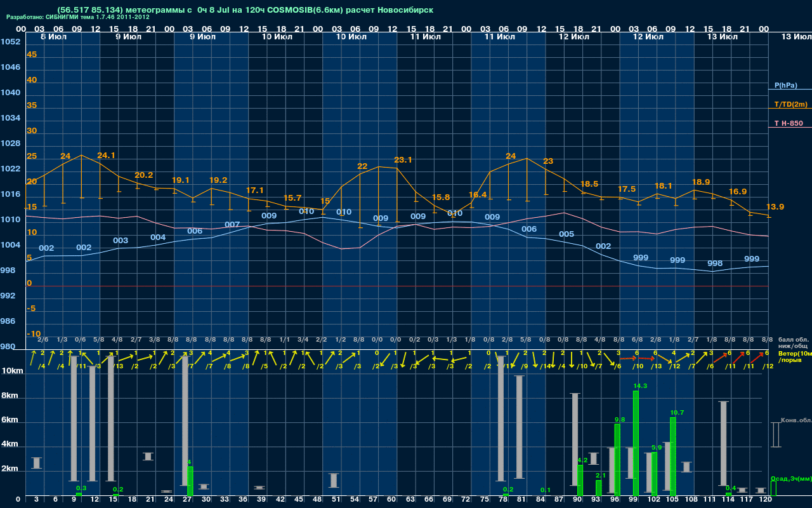Screen dimensions: 812x508
Task: Click the 'Ветер(10м)/порыв' legend label
Action: [x=795, y=356]
